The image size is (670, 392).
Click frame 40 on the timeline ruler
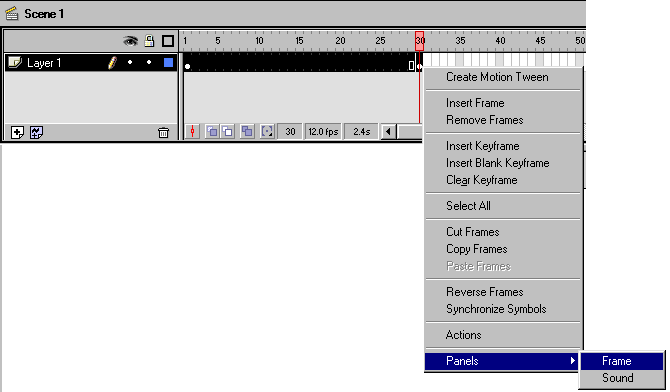500,41
